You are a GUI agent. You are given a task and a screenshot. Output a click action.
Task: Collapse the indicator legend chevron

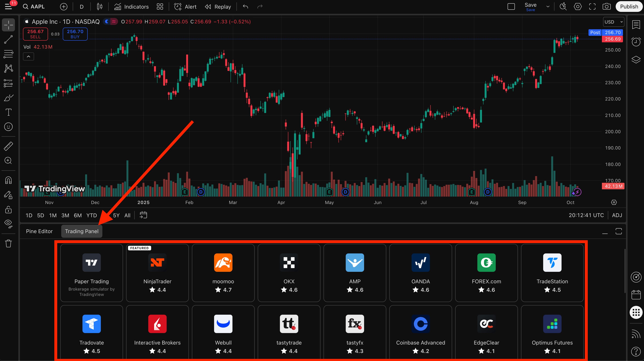[29, 56]
